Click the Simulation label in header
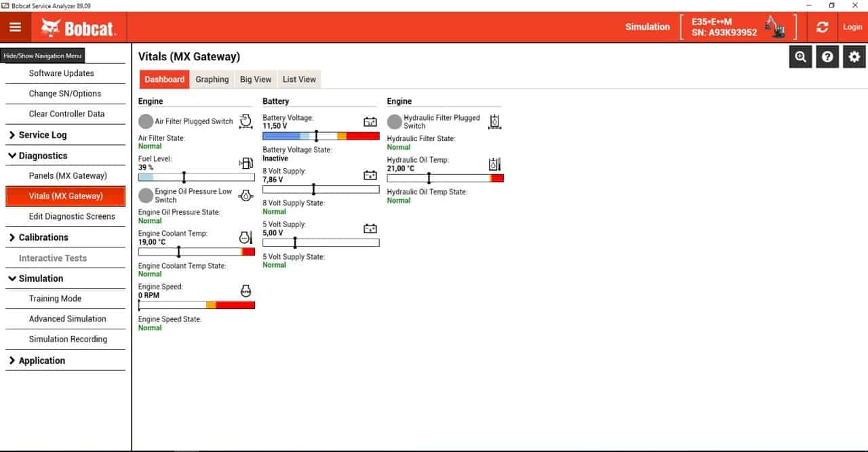The height and width of the screenshot is (452, 868). coord(648,27)
